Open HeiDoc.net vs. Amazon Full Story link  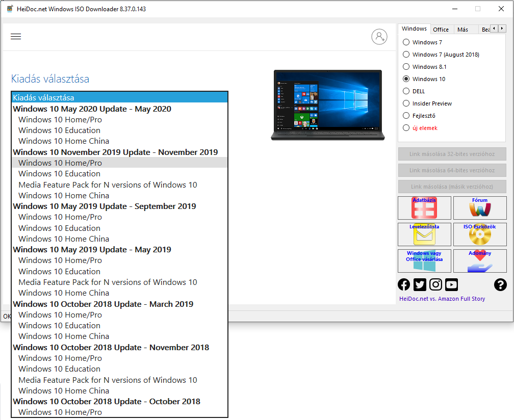[442, 299]
